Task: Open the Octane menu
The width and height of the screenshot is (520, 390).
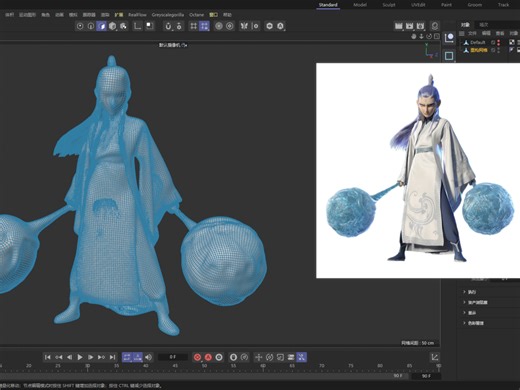Action: point(196,15)
